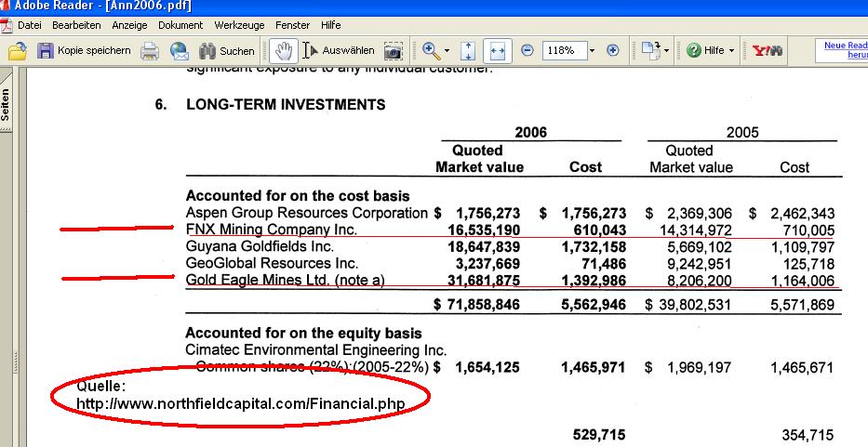The height and width of the screenshot is (447, 868).
Task: Select the Hand tool
Action: coord(284,51)
